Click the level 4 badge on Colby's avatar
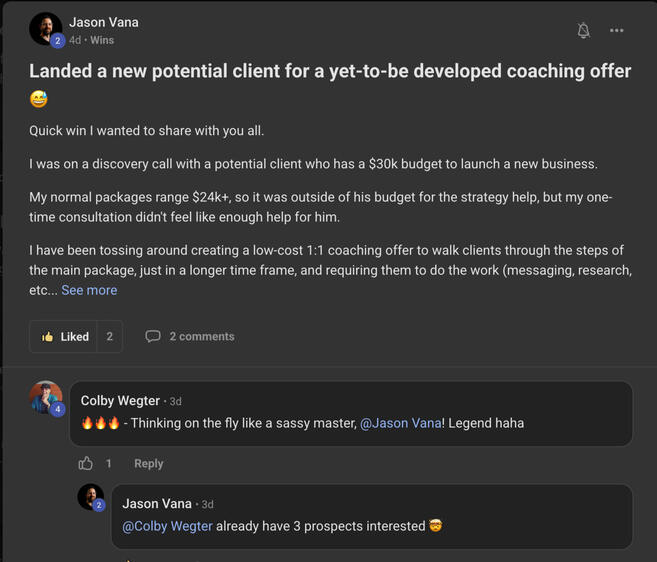The height and width of the screenshot is (562, 657). (58, 409)
